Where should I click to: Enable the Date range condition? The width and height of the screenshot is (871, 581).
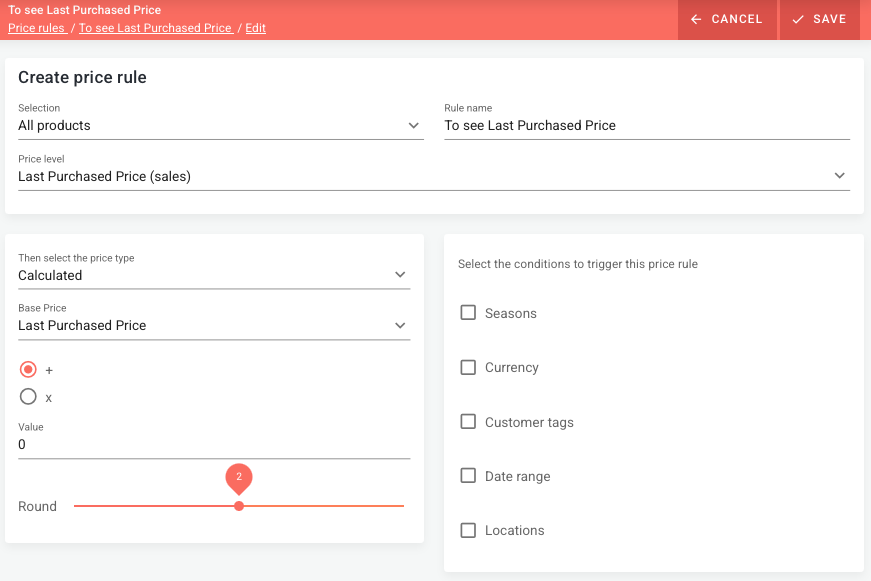[468, 476]
